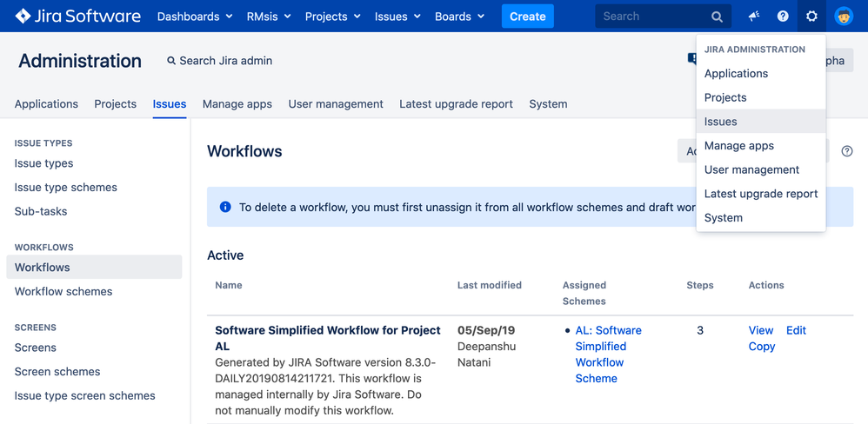This screenshot has width=868, height=424.
Task: Choose Latest upgrade report in gear menu
Action: (761, 194)
